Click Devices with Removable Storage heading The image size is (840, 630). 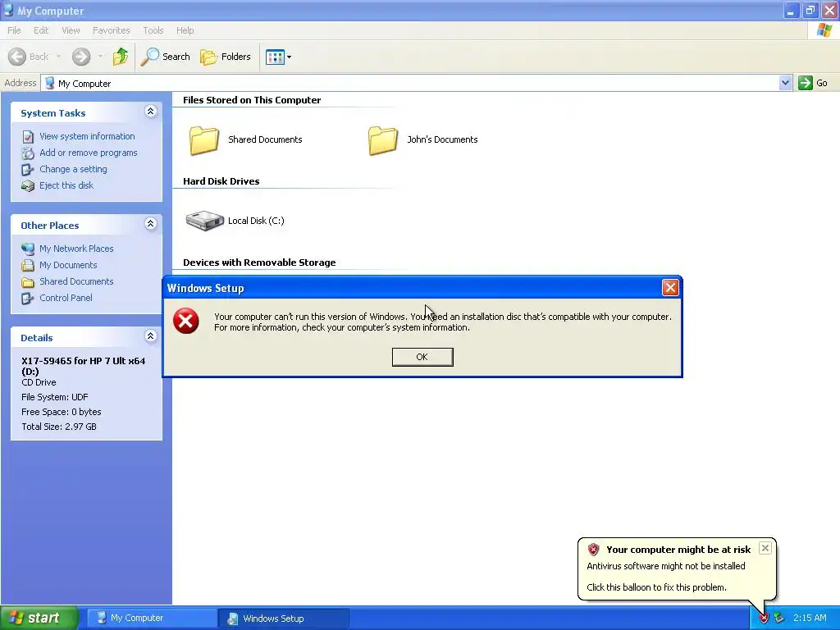coord(259,262)
